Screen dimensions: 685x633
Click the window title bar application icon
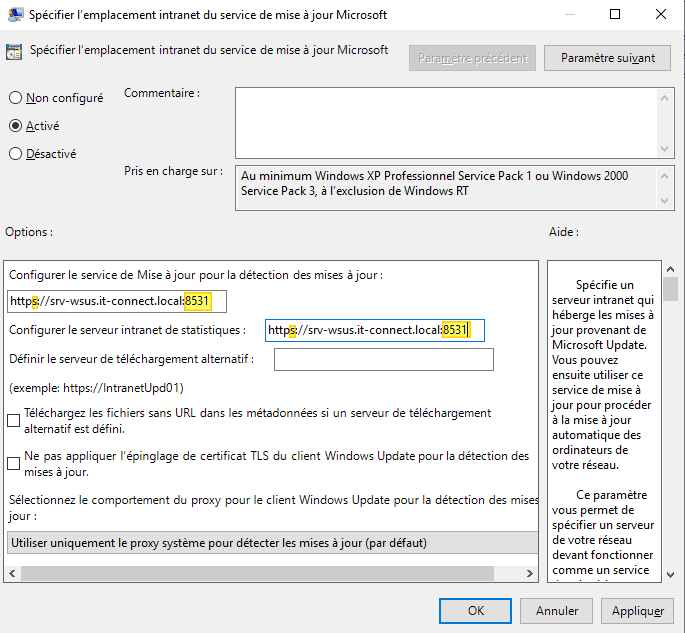tap(15, 14)
